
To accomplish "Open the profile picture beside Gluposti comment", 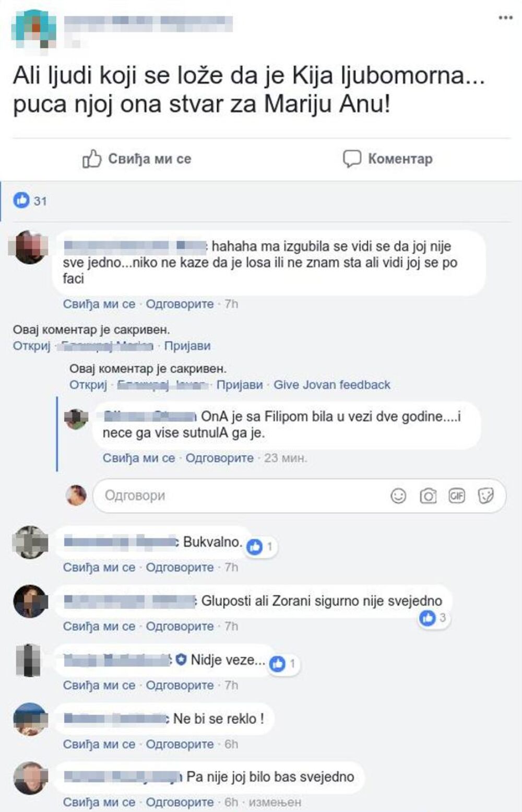I will 30,601.
